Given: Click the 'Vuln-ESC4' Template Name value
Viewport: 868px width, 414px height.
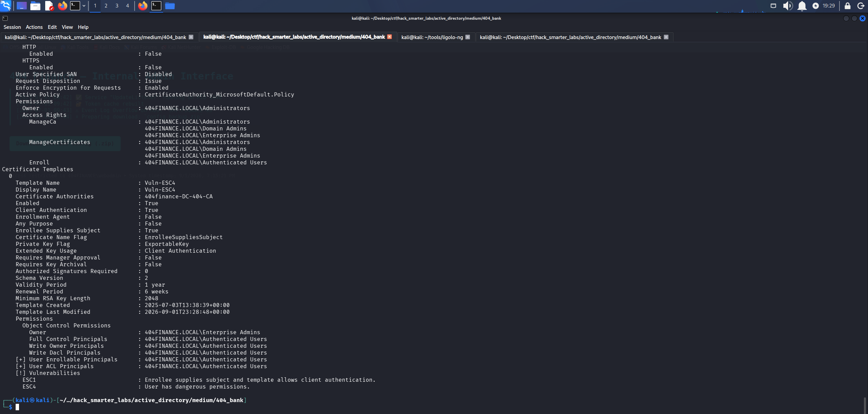Looking at the screenshot, I should tap(160, 183).
